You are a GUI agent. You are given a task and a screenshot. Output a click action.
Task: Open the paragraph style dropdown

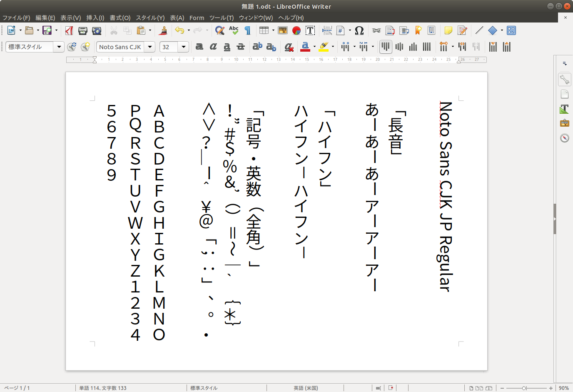tap(59, 47)
